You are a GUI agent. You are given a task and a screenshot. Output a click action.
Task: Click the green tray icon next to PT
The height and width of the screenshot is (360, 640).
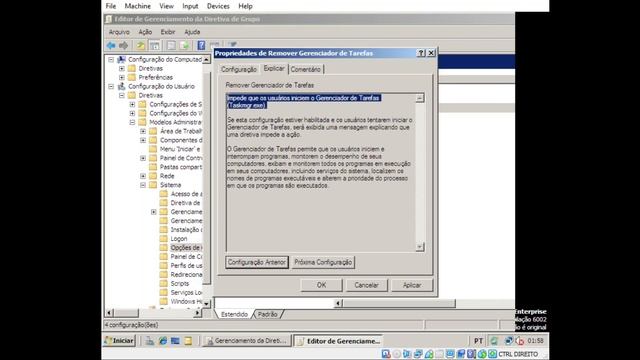click(x=494, y=340)
